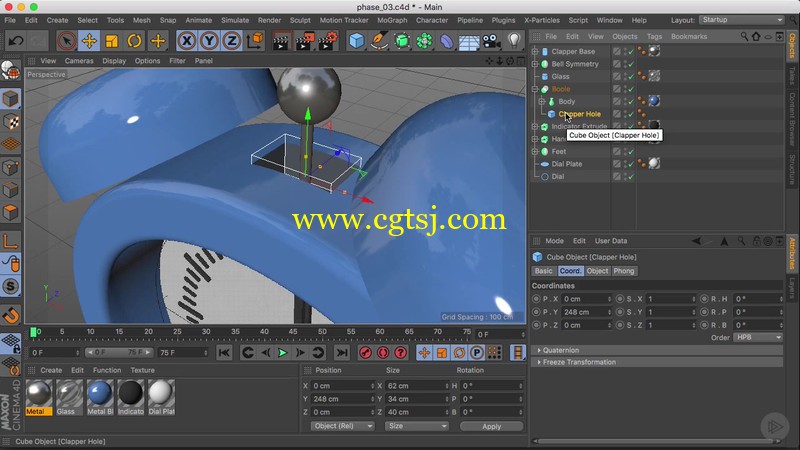Click the coordinate system icon
The width and height of the screenshot is (800, 450).
pos(255,40)
